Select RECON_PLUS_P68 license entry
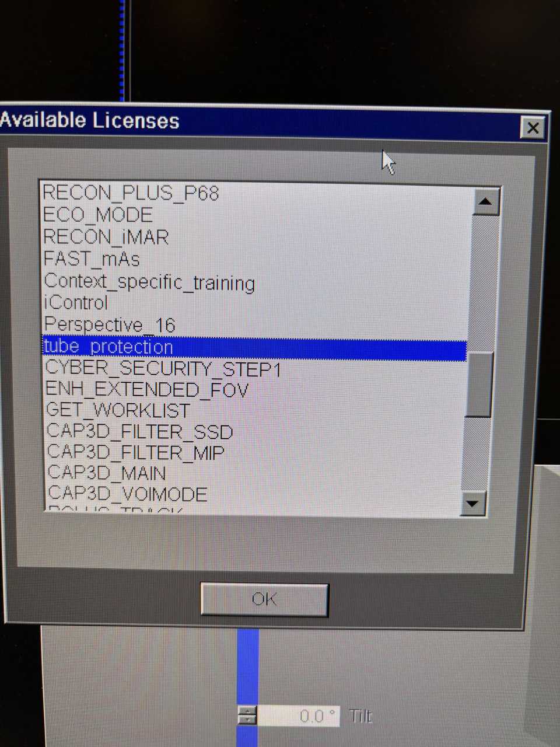 pyautogui.click(x=131, y=193)
